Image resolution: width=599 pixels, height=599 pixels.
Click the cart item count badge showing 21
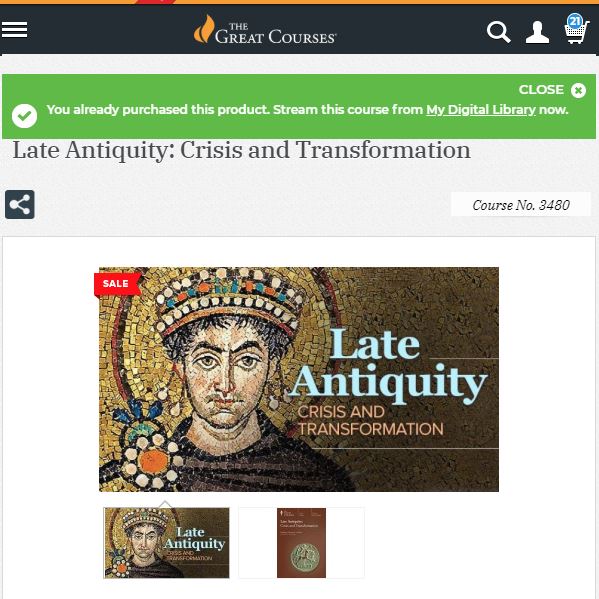(575, 21)
